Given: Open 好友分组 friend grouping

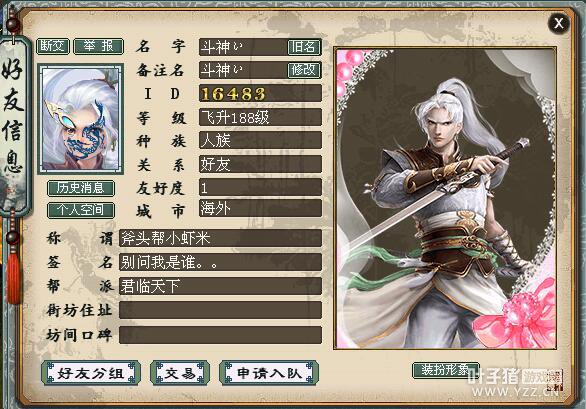Looking at the screenshot, I should [91, 373].
